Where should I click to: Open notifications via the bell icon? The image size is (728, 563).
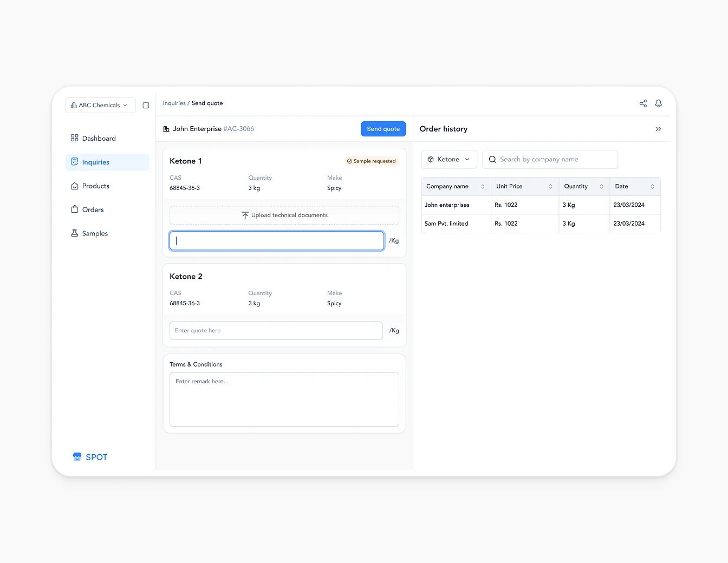[x=658, y=103]
